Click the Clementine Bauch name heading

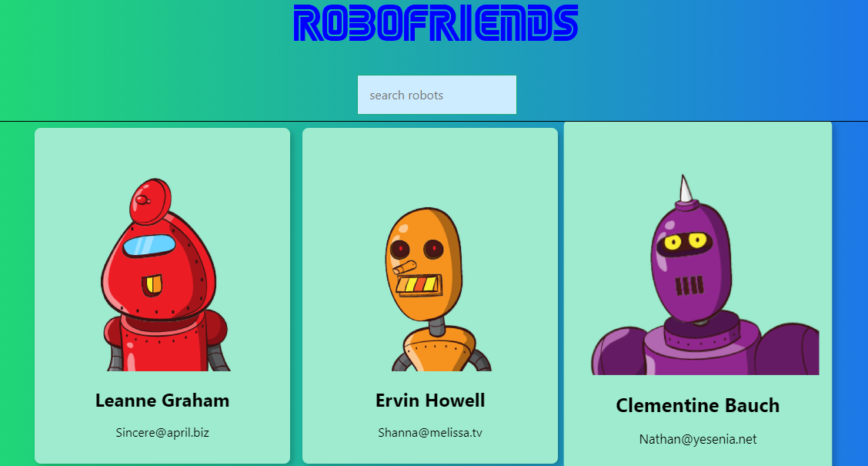[x=697, y=406]
